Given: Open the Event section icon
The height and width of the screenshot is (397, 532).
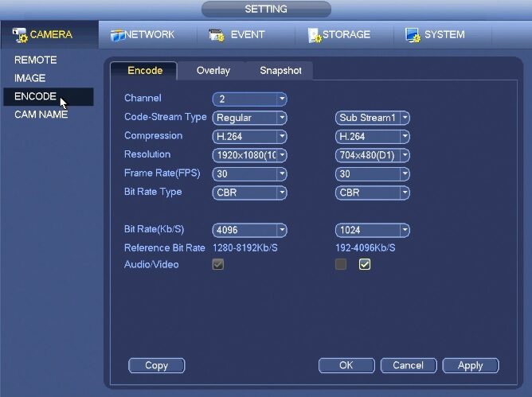Looking at the screenshot, I should click(217, 35).
